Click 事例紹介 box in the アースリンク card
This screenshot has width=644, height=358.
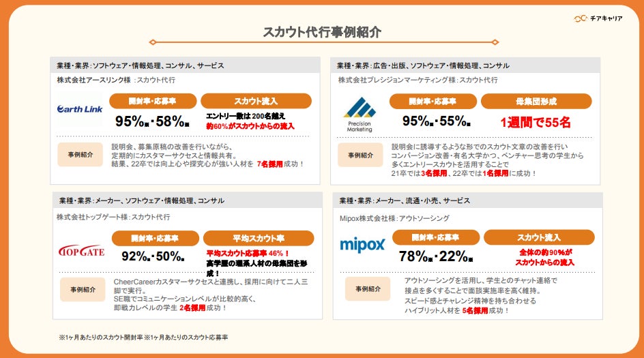coord(80,155)
